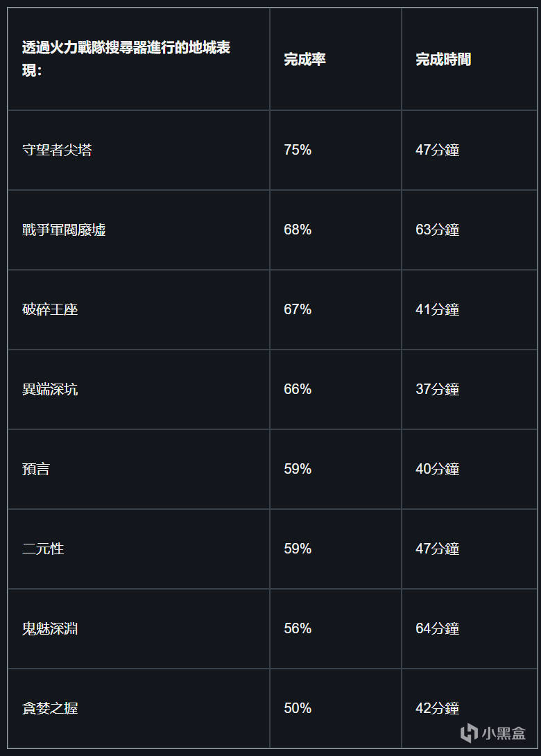Click the 小黑盒 watermark logo icon
Viewport: 541px width, 756px height.
470,732
